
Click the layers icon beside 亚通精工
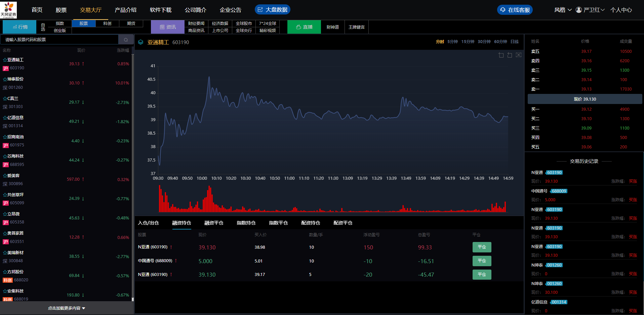point(141,42)
